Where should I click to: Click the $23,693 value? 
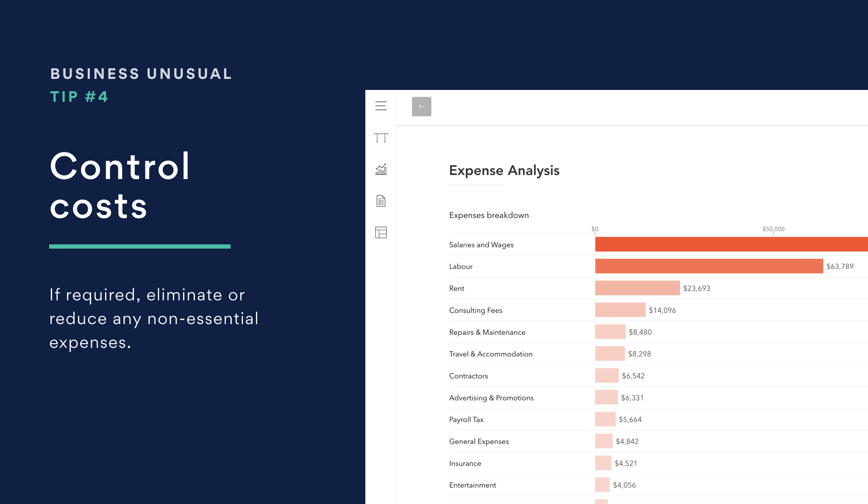[x=697, y=288]
